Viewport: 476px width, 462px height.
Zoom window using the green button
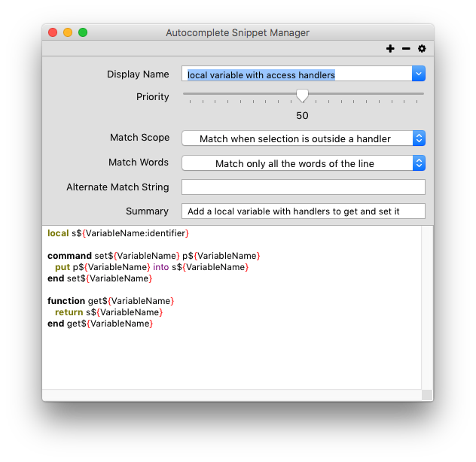click(83, 32)
